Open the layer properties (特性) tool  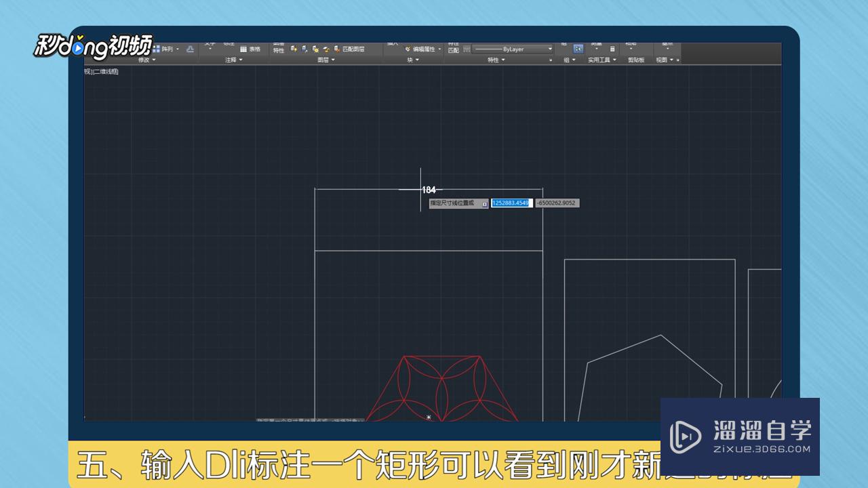coord(279,49)
